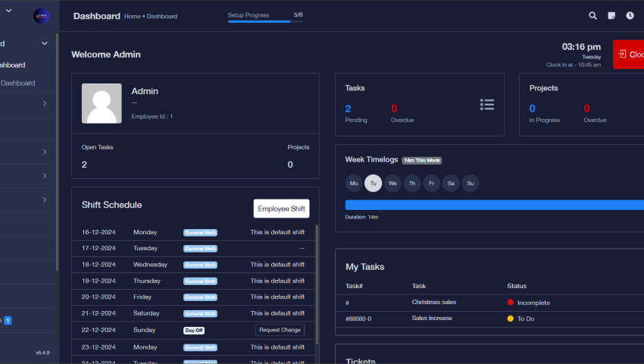This screenshot has height=364, width=644.
Task: Click General Shift badge for Saturday
Action: pos(201,314)
